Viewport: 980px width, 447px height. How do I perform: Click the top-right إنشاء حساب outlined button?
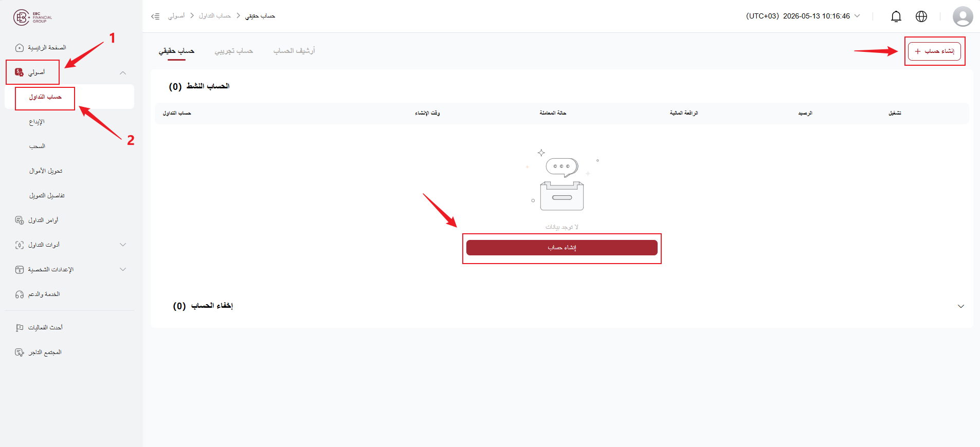(x=934, y=51)
